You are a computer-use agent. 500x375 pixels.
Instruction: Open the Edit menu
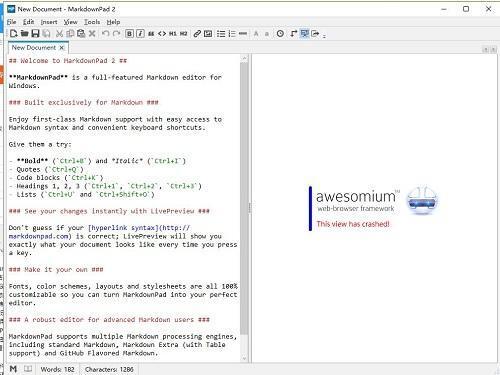28,22
